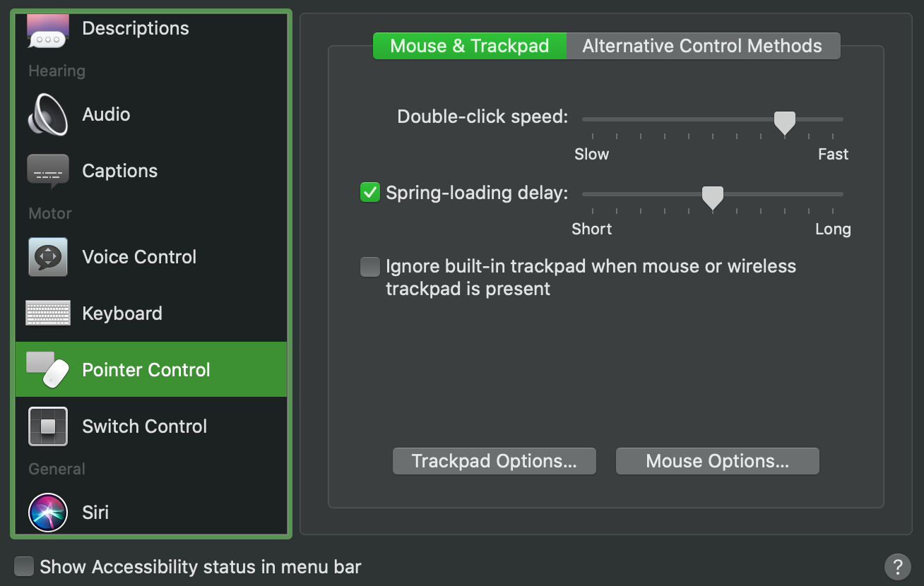The width and height of the screenshot is (924, 586).
Task: Disable the Spring-loading delay checkbox
Action: point(369,192)
